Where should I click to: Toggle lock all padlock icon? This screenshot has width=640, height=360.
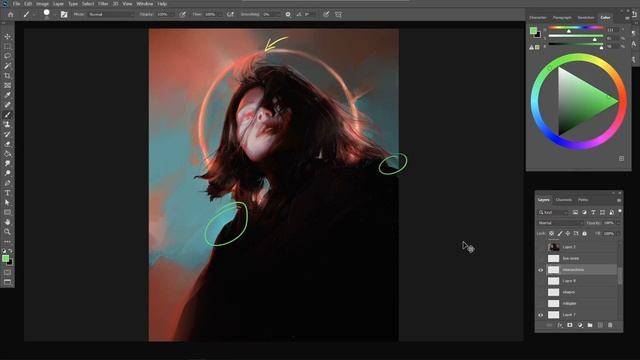click(x=584, y=233)
